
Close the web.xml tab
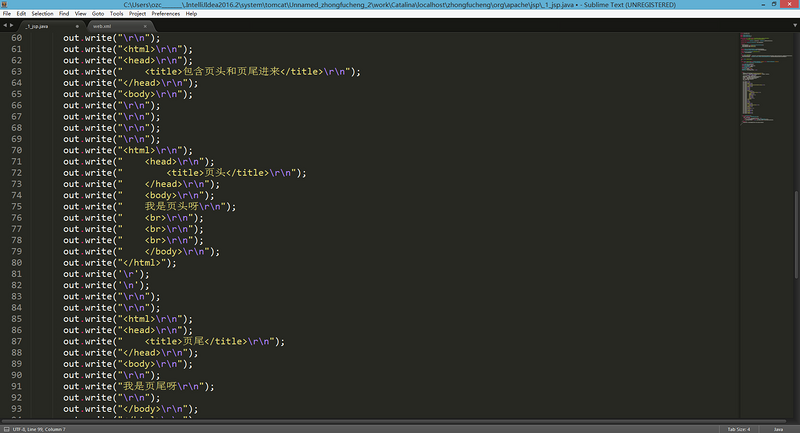145,27
